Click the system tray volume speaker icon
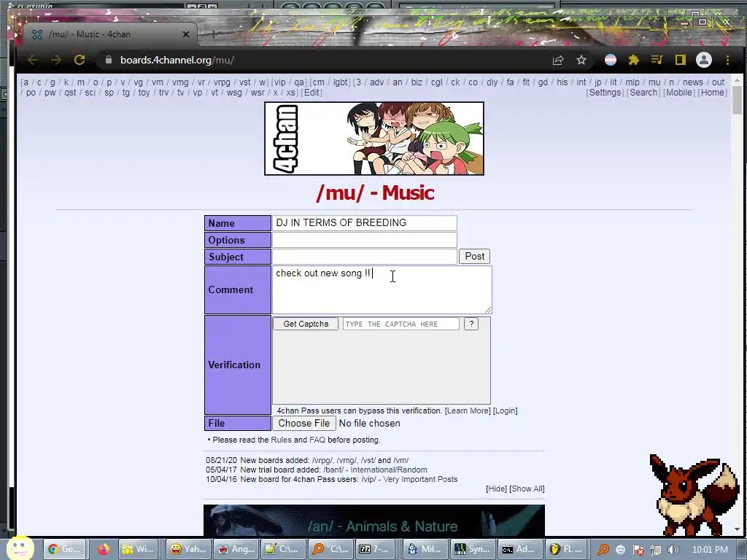The width and height of the screenshot is (747, 560). [x=673, y=550]
